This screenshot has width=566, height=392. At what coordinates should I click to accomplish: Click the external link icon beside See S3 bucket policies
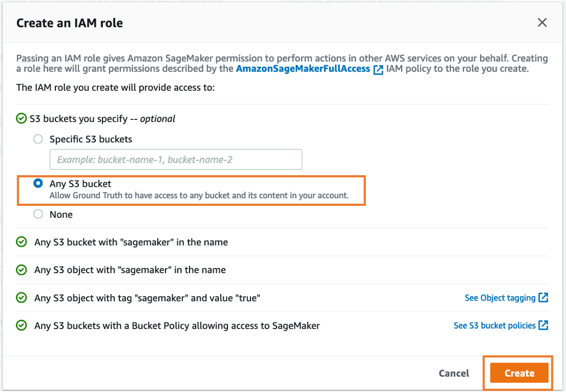(x=543, y=325)
